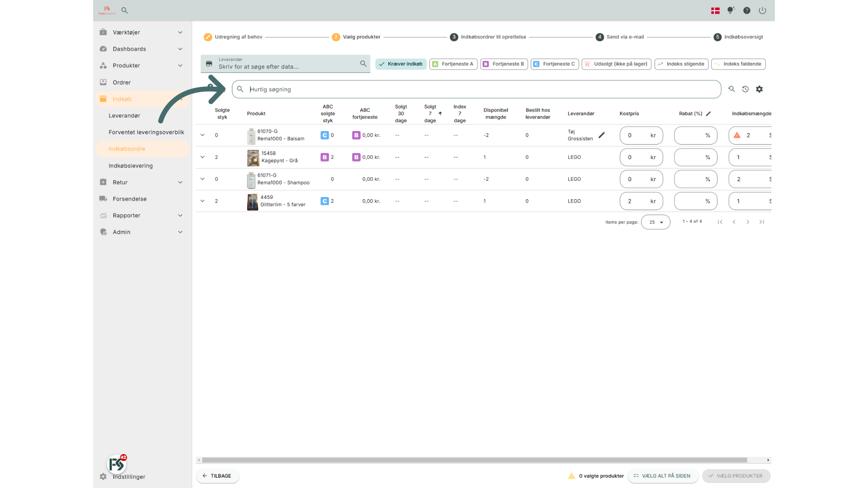Expand the Dashboards sidebar menu
The height and width of the screenshot is (488, 868).
tap(142, 49)
